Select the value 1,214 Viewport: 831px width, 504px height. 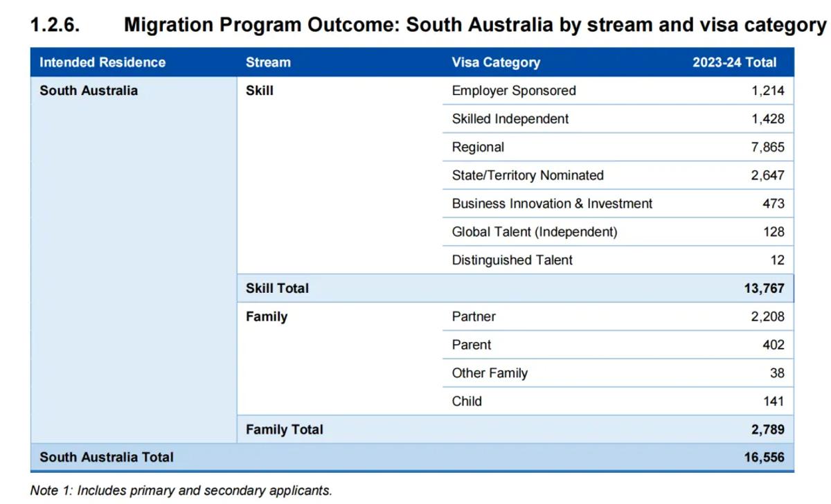[768, 91]
